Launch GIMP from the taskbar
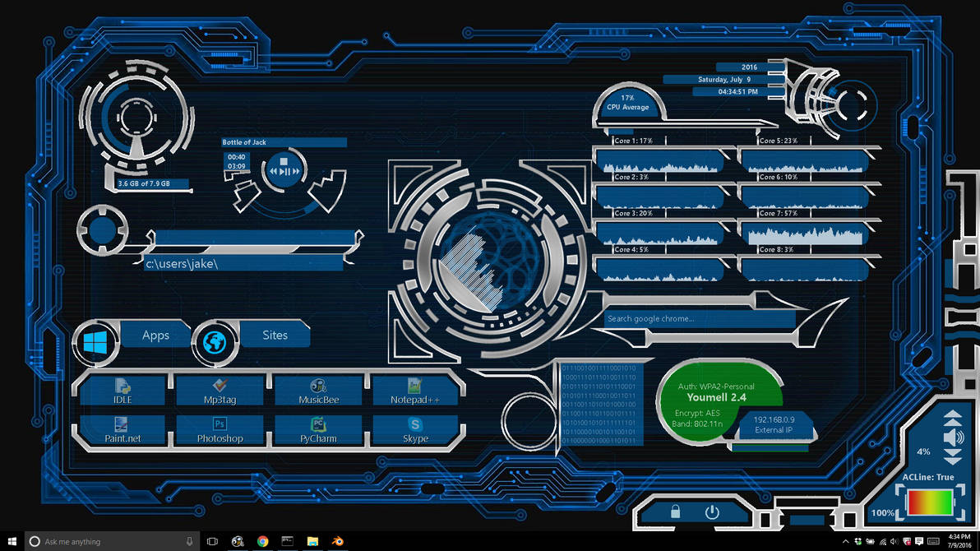The image size is (980, 551). point(237,541)
